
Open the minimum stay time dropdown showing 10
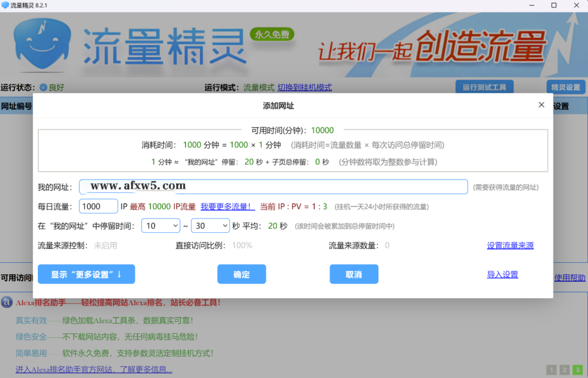(160, 226)
